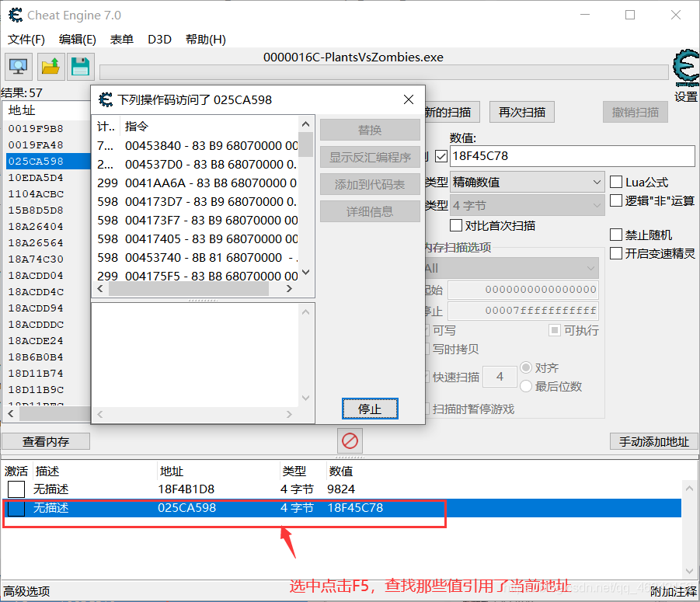Click the 详细信息 button
The width and height of the screenshot is (700, 602).
click(370, 211)
